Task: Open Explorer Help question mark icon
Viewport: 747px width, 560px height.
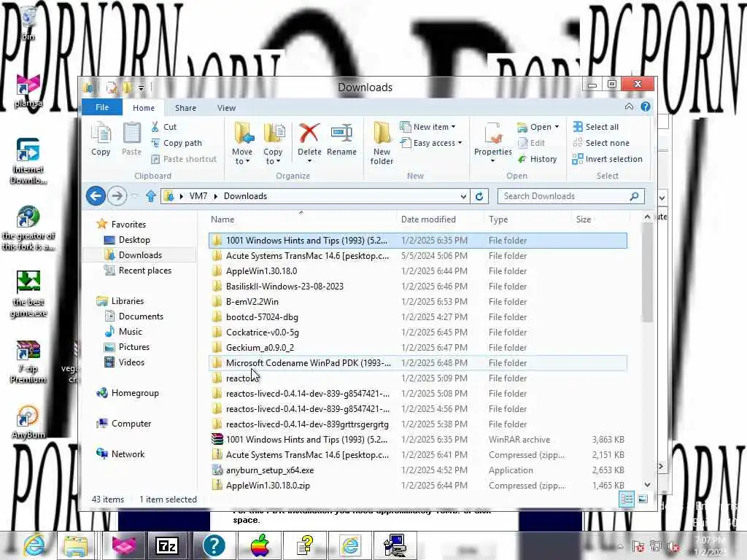Action: [x=646, y=106]
